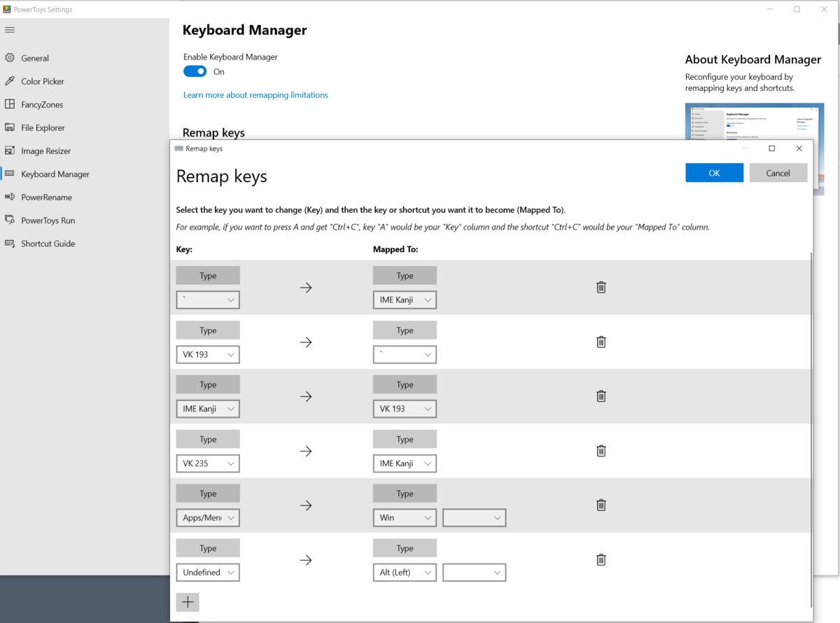This screenshot has width=840, height=623.
Task: Open Image Resizer settings
Action: coord(84,150)
